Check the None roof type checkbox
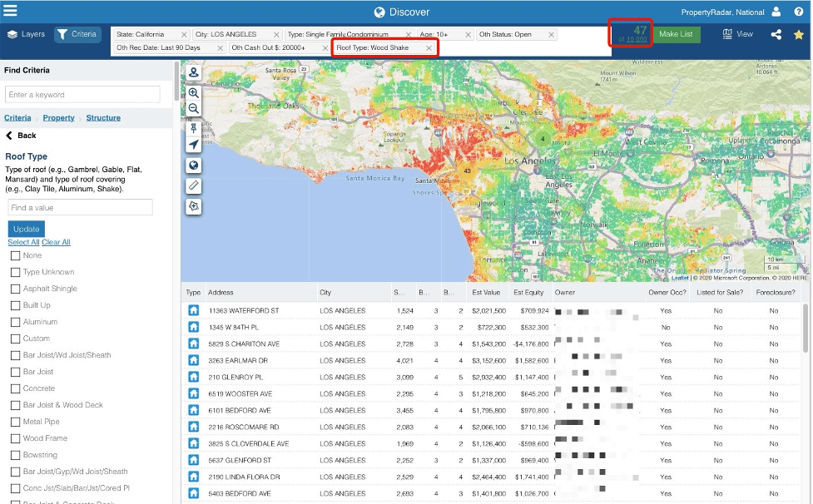This screenshot has width=813, height=504. (16, 255)
